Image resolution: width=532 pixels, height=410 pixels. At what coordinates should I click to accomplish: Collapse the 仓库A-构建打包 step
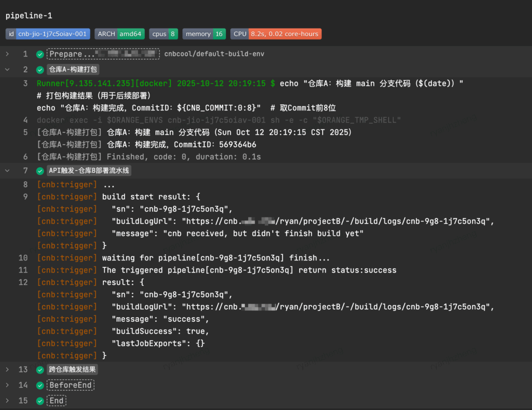[x=7, y=70]
